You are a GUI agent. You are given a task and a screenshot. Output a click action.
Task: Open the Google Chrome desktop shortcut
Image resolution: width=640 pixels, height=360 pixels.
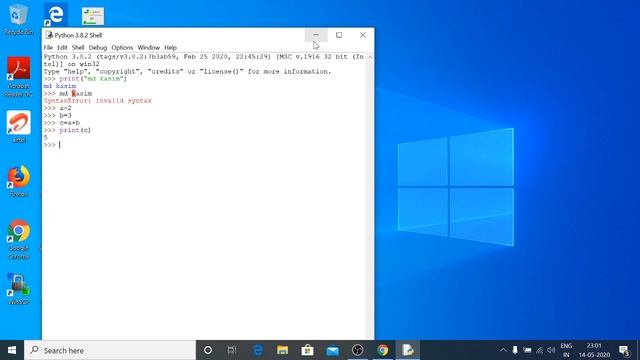[18, 239]
